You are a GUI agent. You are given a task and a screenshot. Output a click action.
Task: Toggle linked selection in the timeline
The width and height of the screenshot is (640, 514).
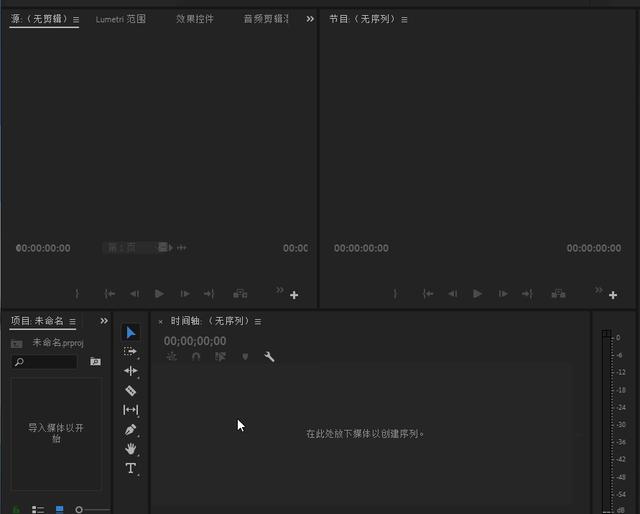click(220, 357)
